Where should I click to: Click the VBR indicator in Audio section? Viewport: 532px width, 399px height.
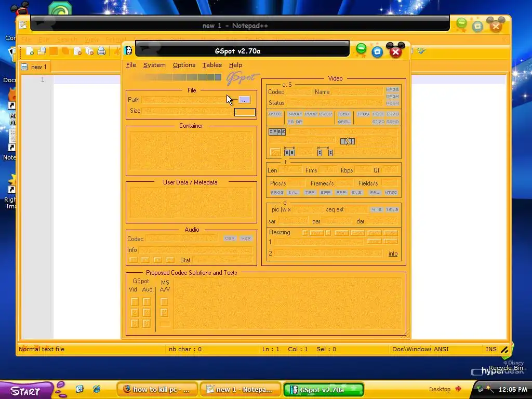click(x=246, y=238)
